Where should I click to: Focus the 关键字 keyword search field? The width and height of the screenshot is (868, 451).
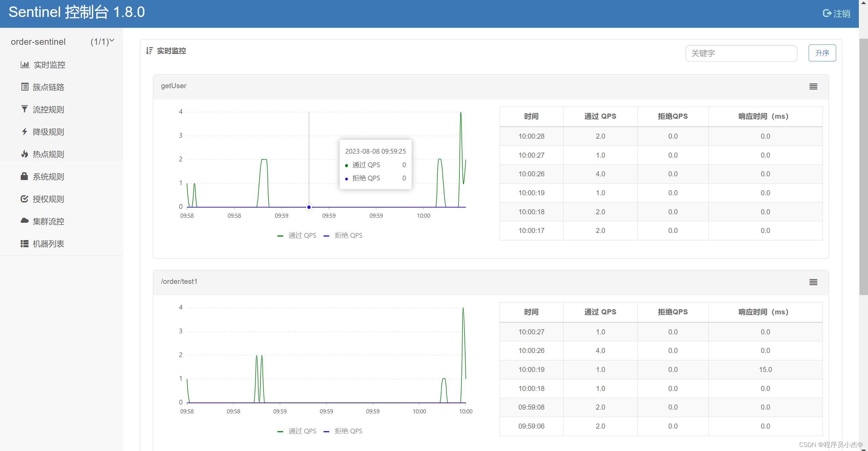click(741, 53)
